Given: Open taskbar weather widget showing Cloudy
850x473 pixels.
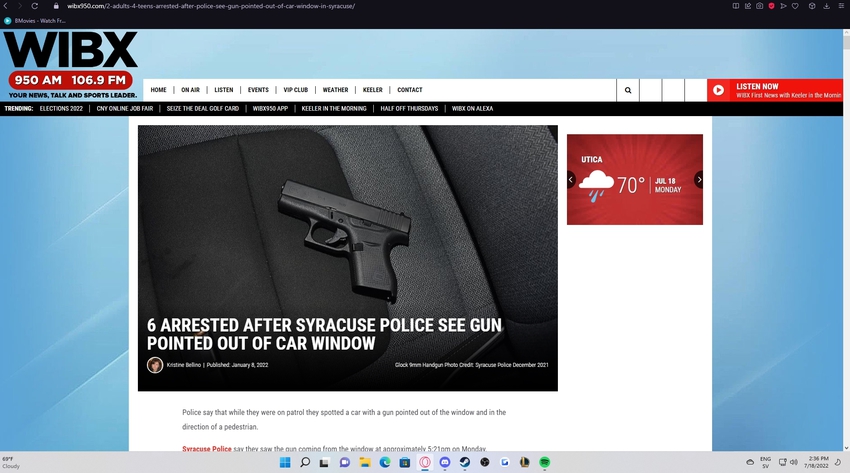Looking at the screenshot, I should [12, 462].
